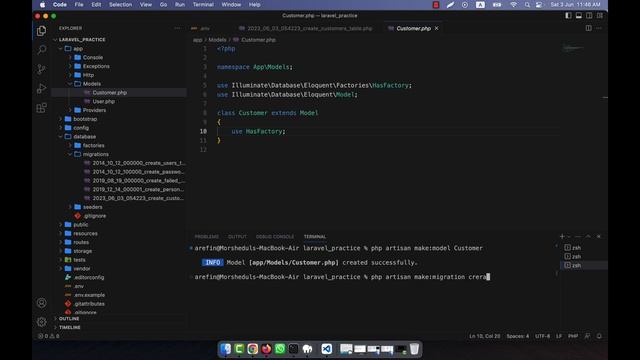Image resolution: width=640 pixels, height=360 pixels.
Task: Toggle secondary side bar layout icon
Action: [x=589, y=16]
